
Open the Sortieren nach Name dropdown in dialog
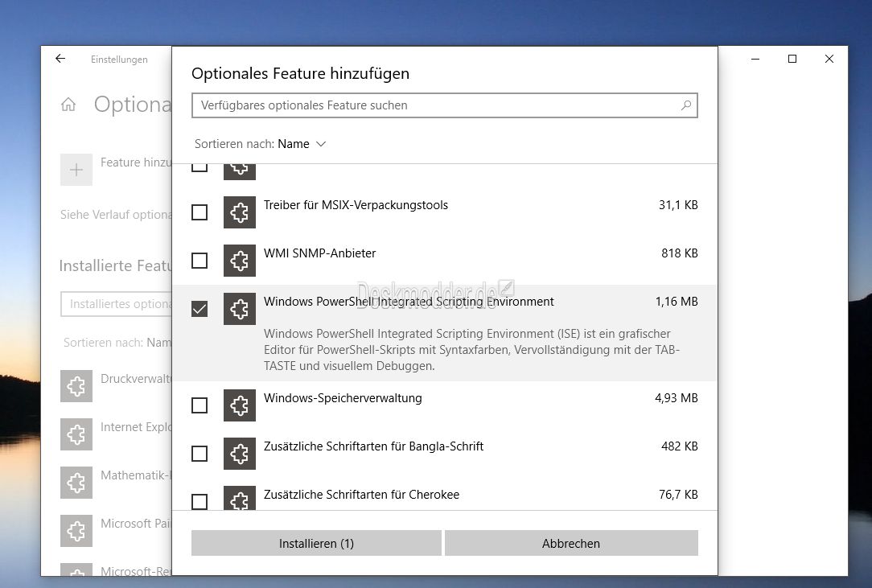point(261,144)
